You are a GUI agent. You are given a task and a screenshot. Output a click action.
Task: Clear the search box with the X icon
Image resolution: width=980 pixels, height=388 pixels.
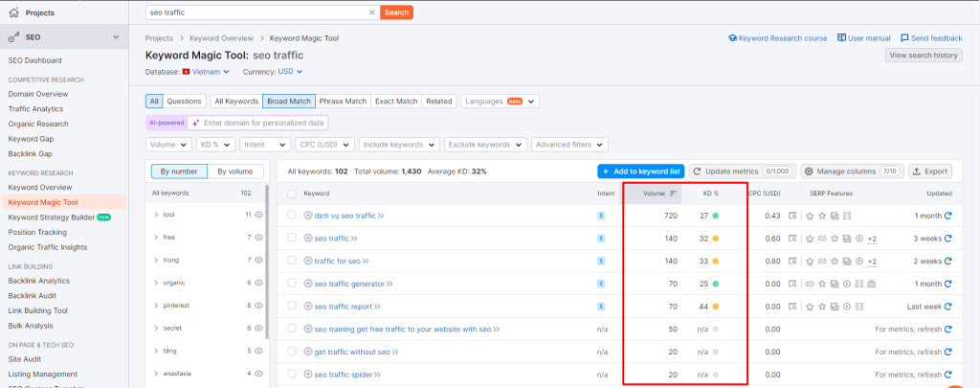(x=372, y=12)
